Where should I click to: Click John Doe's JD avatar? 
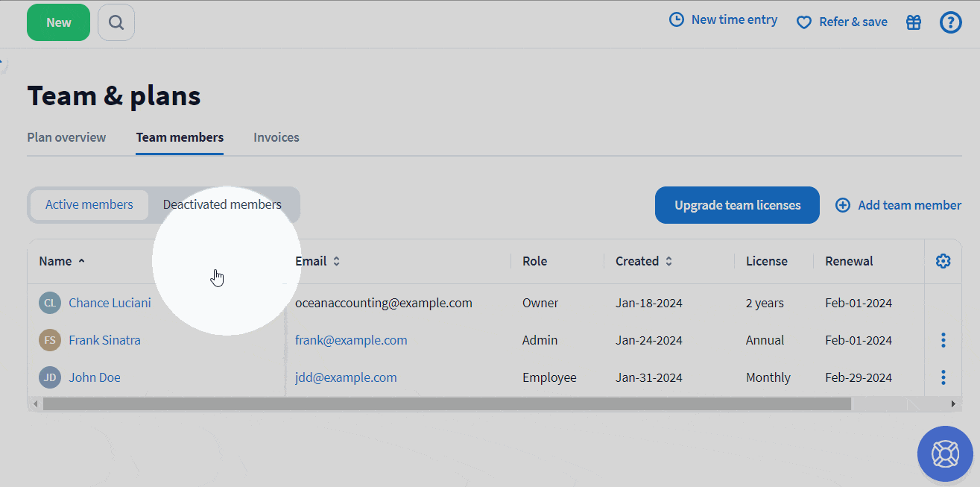click(x=50, y=377)
